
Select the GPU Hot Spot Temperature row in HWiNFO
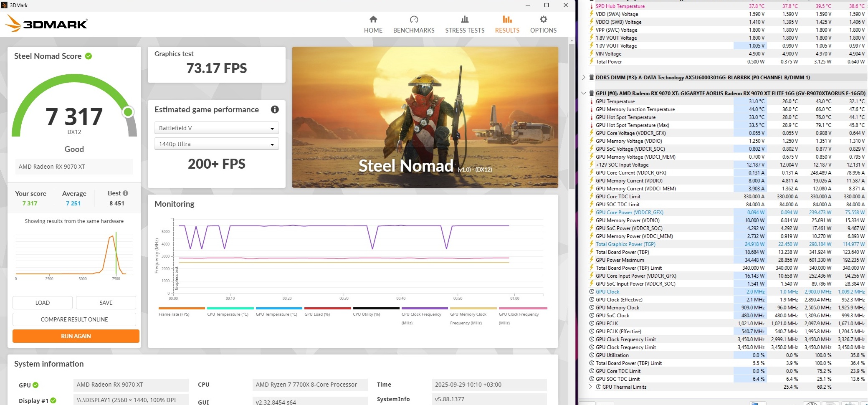[x=727, y=117]
